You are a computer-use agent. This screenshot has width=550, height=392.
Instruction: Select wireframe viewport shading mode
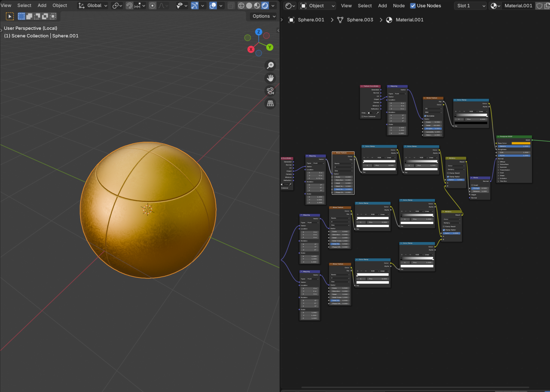241,6
